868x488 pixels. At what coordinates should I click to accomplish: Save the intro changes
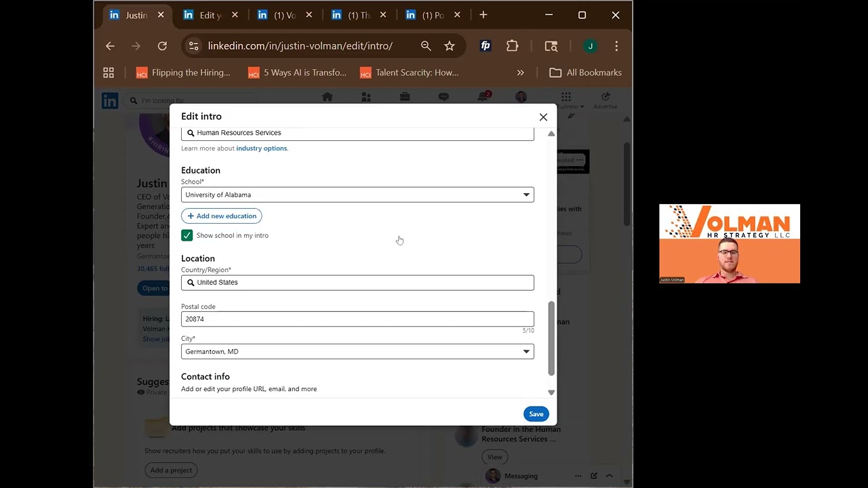click(x=536, y=414)
